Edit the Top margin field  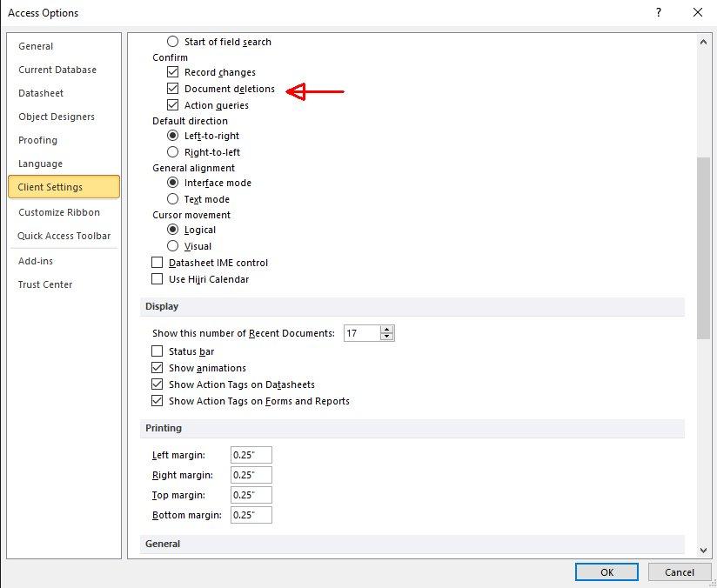(x=251, y=495)
